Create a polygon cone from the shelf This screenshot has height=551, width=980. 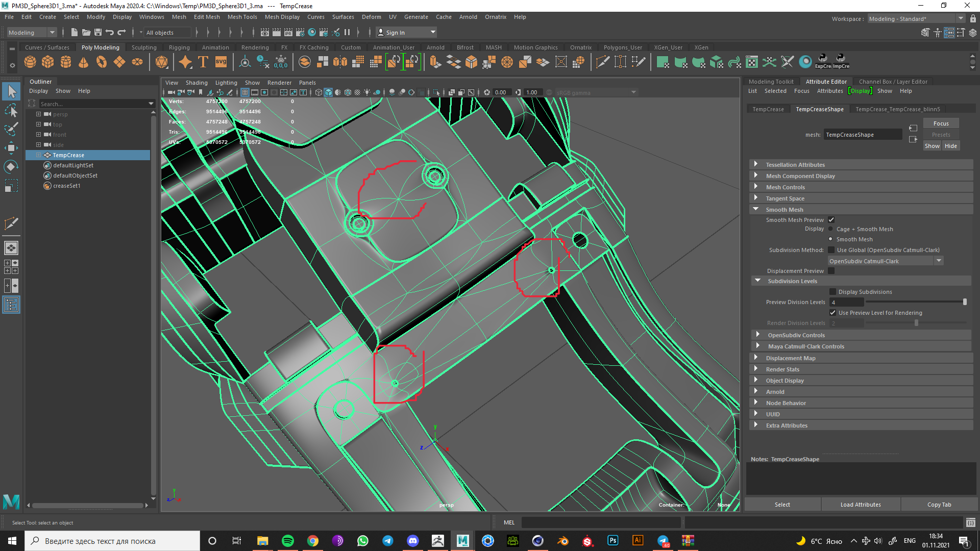point(83,62)
